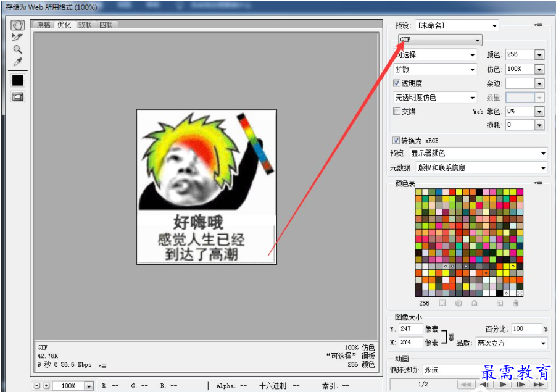Toggle the constrain proportions link icon

pyautogui.click(x=451, y=336)
